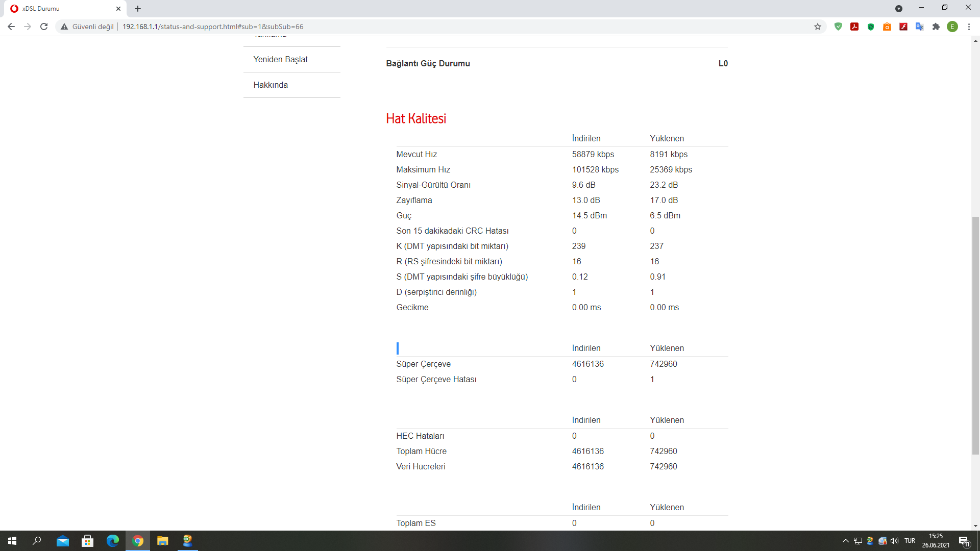
Task: Click the orange shopping bag extension
Action: (887, 27)
